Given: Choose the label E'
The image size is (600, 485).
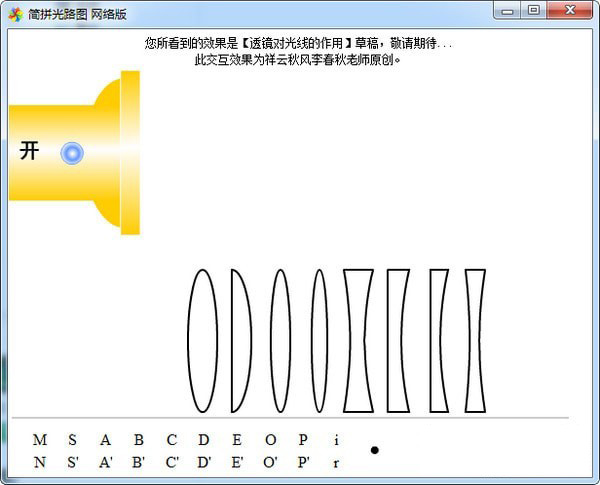Looking at the screenshot, I should coord(238,462).
